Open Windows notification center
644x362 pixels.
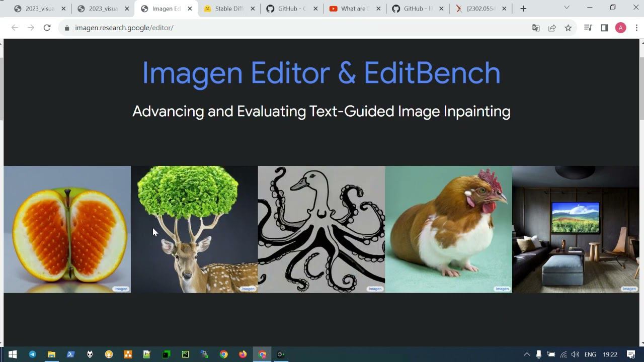pyautogui.click(x=631, y=354)
